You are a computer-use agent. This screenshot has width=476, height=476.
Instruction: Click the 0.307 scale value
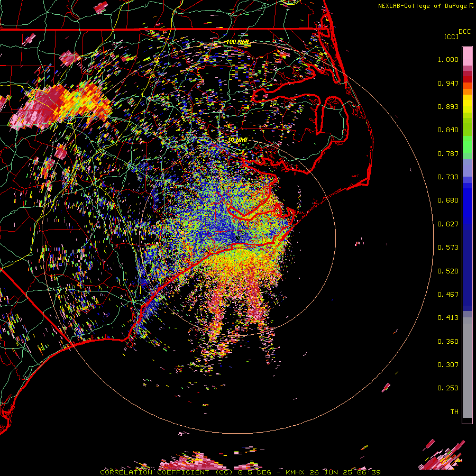[448, 365]
